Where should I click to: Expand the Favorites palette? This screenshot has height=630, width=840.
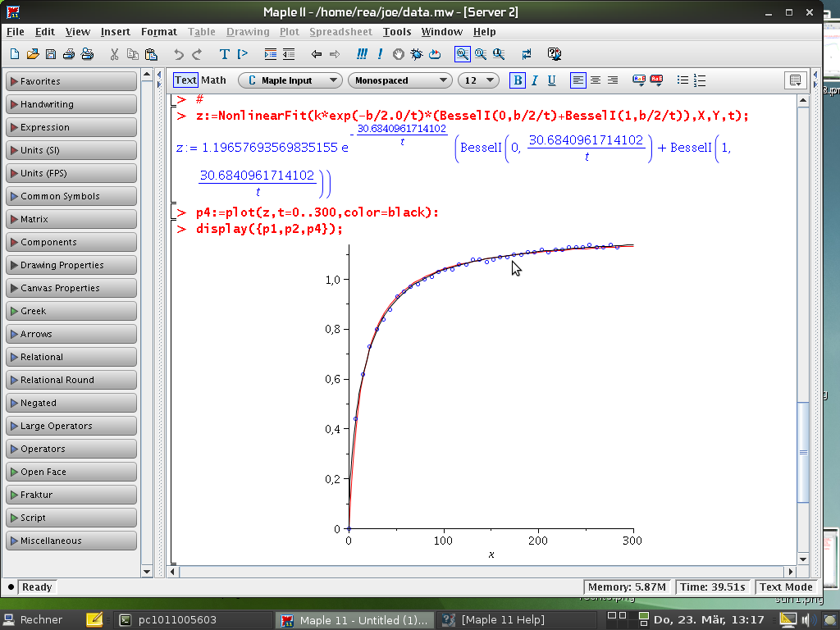click(71, 81)
